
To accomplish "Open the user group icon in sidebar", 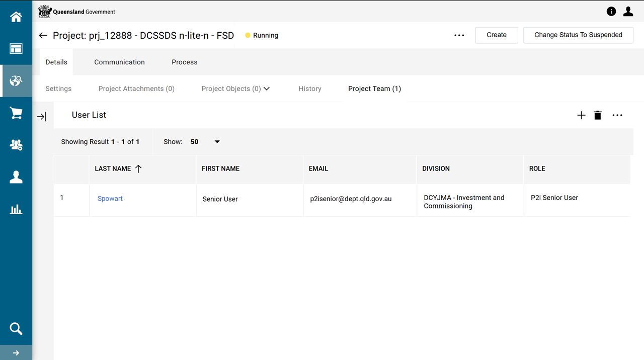I will (x=16, y=145).
